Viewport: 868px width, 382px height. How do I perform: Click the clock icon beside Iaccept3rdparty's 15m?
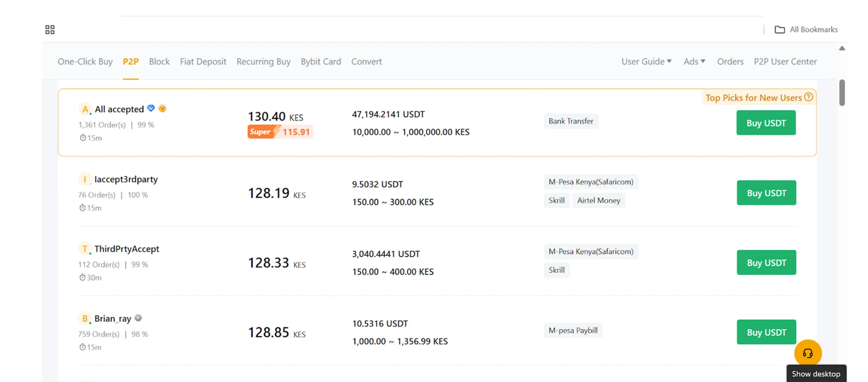coord(82,208)
